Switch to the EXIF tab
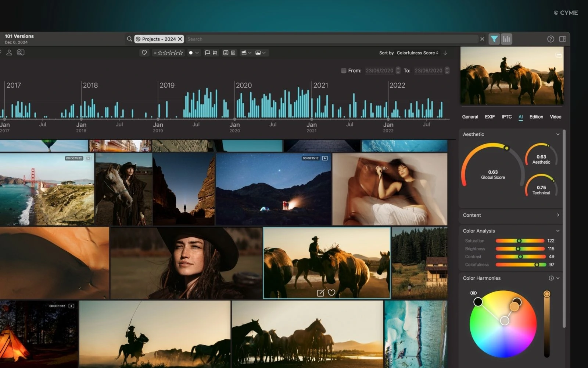Image resolution: width=588 pixels, height=368 pixels. (490, 117)
